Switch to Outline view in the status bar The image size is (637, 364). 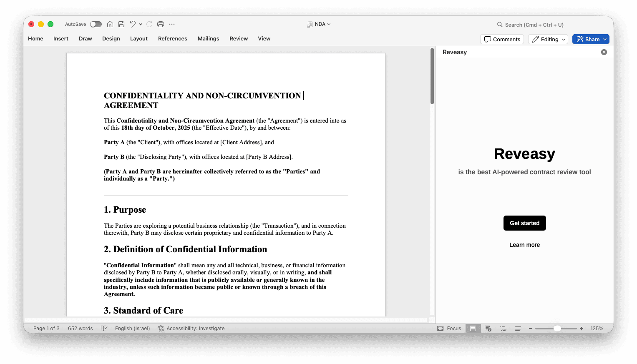tap(504, 329)
